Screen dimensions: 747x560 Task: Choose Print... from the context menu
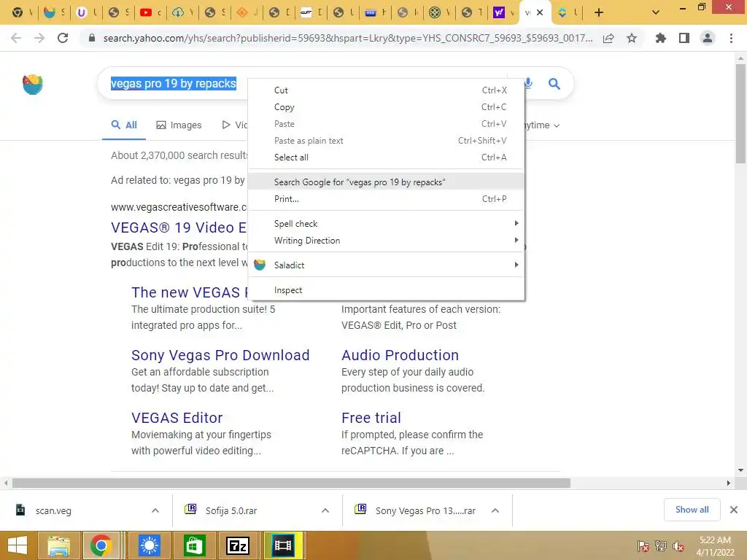pos(386,199)
